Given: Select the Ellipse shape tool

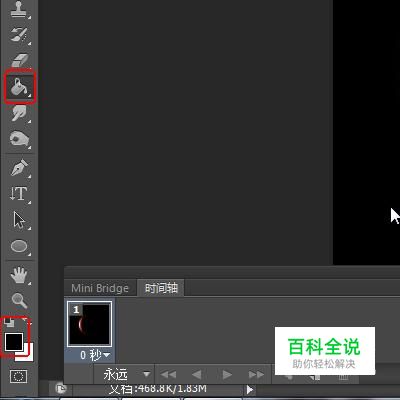Looking at the screenshot, I should 19,246.
